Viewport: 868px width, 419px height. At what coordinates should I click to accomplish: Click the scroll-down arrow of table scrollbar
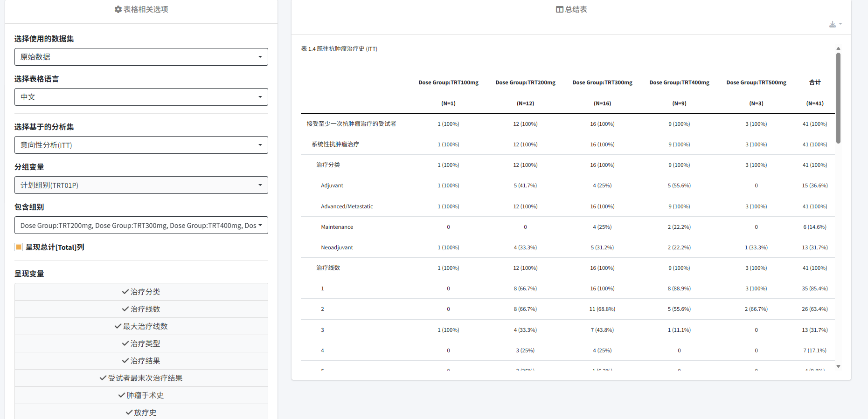[838, 366]
